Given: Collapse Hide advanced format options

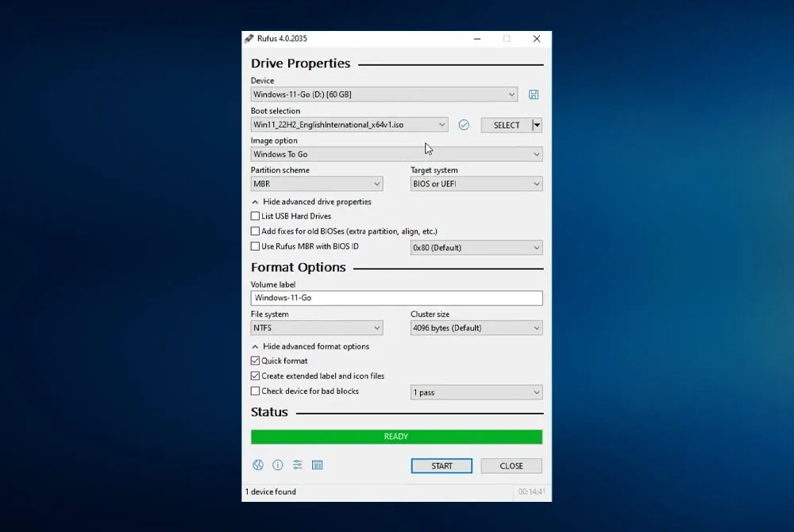Looking at the screenshot, I should pos(310,347).
